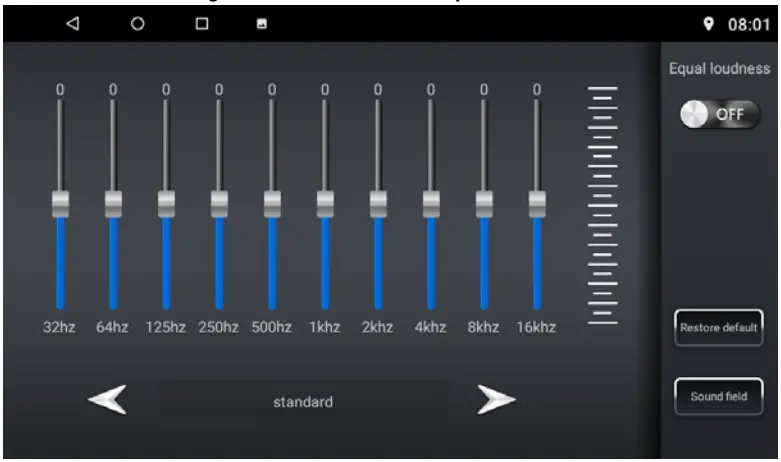Screen dimensions: 781x462
Task: Click the 500hz frequency label
Action: [x=271, y=327]
